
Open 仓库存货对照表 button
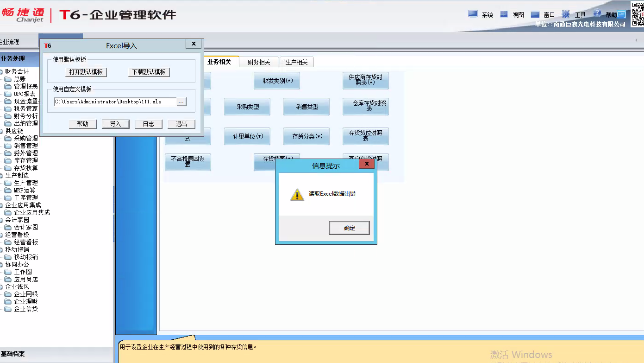[x=366, y=107]
